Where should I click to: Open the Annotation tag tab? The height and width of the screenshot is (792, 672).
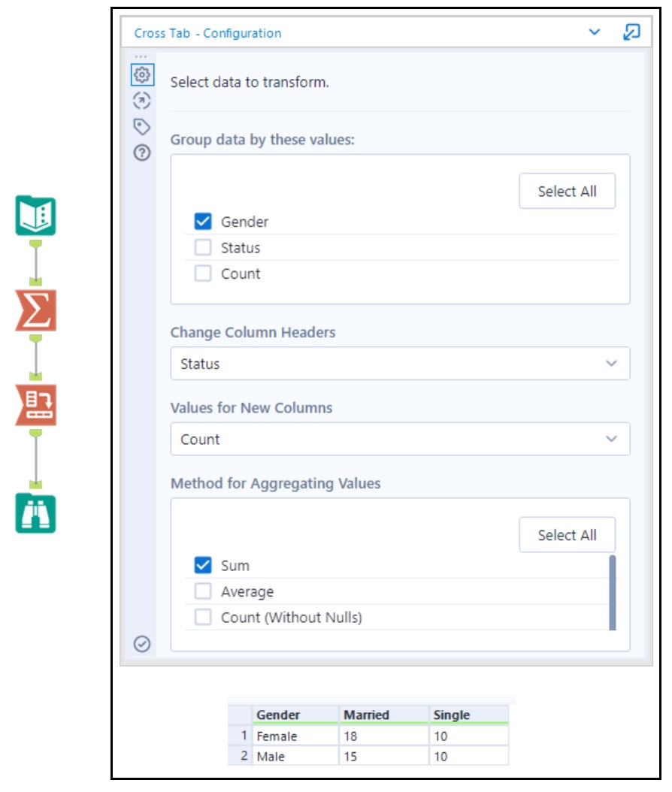point(142,127)
